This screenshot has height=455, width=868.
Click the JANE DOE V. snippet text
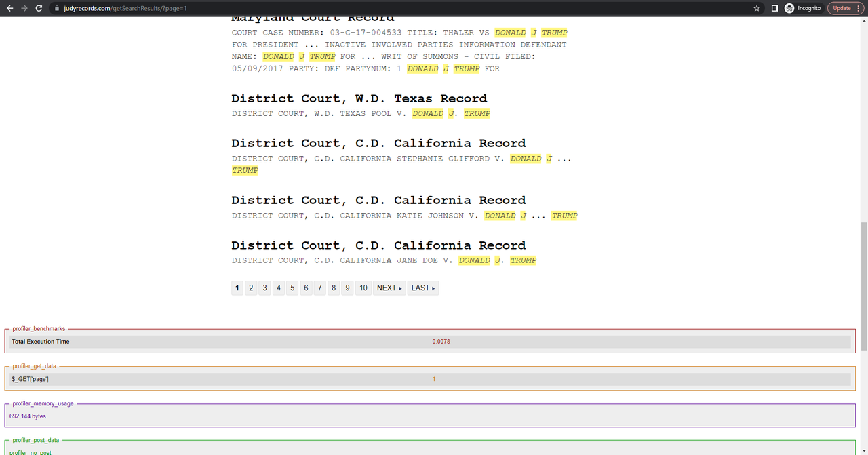425,260
